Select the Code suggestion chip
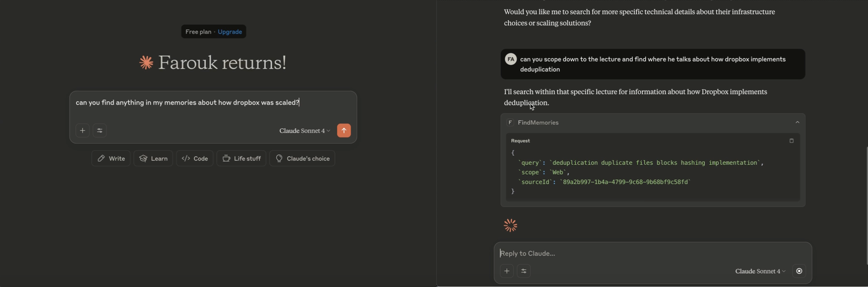 (195, 158)
